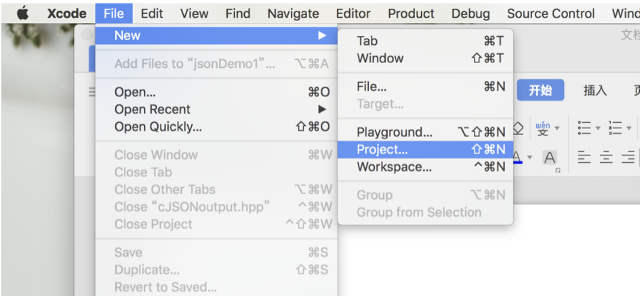Choose New Workspace... from submenu
644x296 pixels.
pos(426,167)
